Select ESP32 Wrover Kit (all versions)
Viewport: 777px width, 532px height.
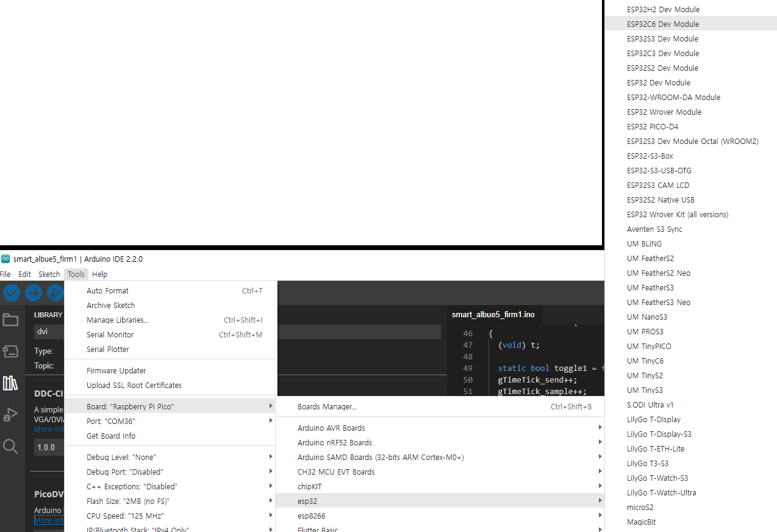690,215
